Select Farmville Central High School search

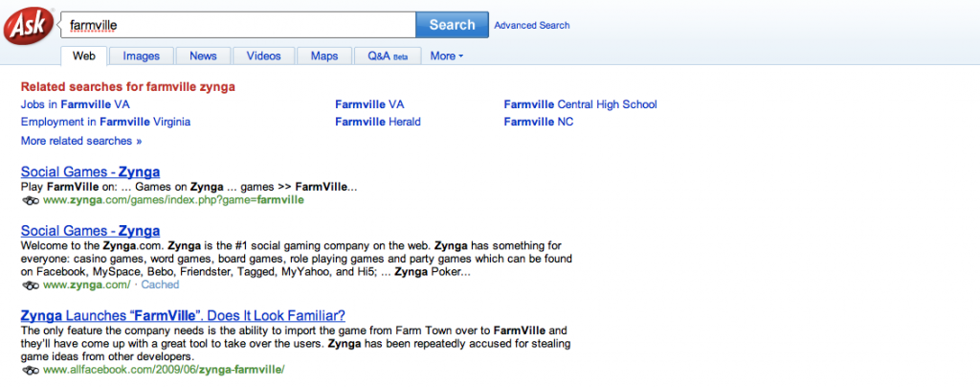tap(580, 103)
